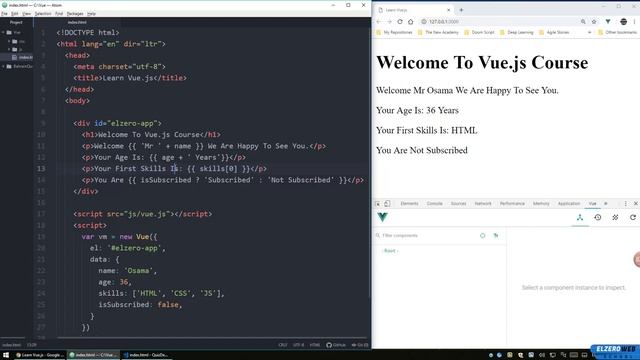Click the site info icon in address bar

[424, 22]
